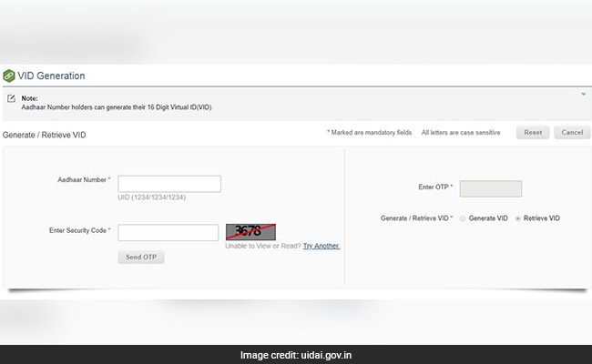
Task: Focus the Enter Security Code field
Action: tap(168, 232)
